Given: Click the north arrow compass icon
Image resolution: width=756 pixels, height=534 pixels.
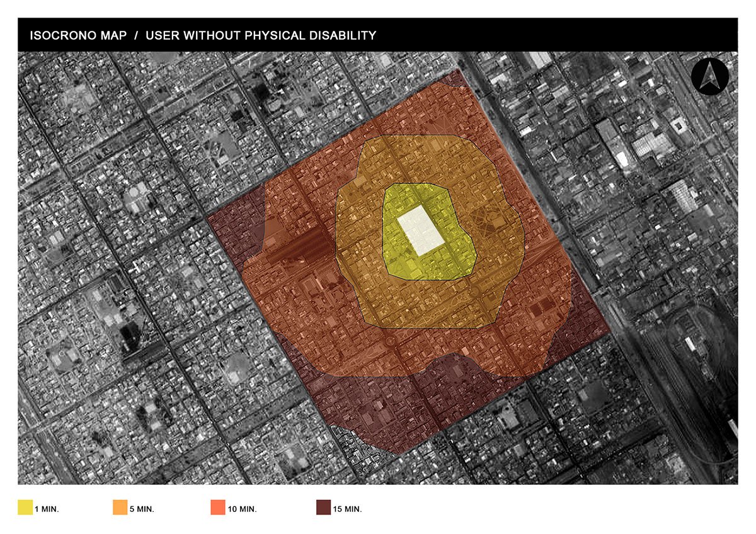Looking at the screenshot, I should 710,77.
